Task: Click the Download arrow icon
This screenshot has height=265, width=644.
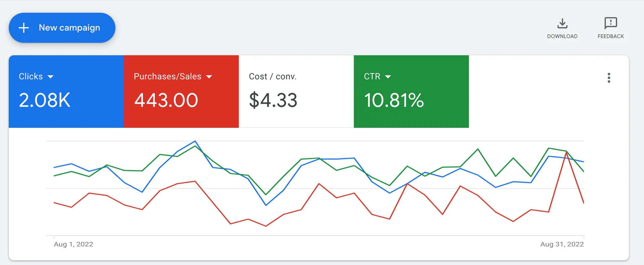Action: (x=562, y=23)
